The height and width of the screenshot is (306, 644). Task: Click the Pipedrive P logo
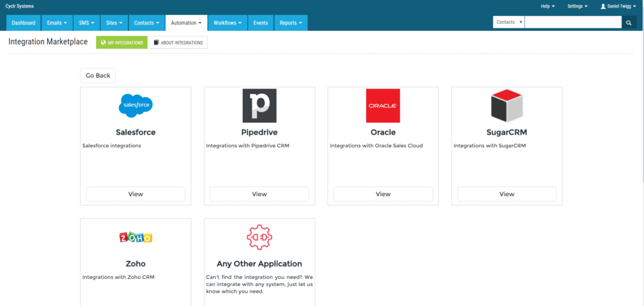coord(259,106)
